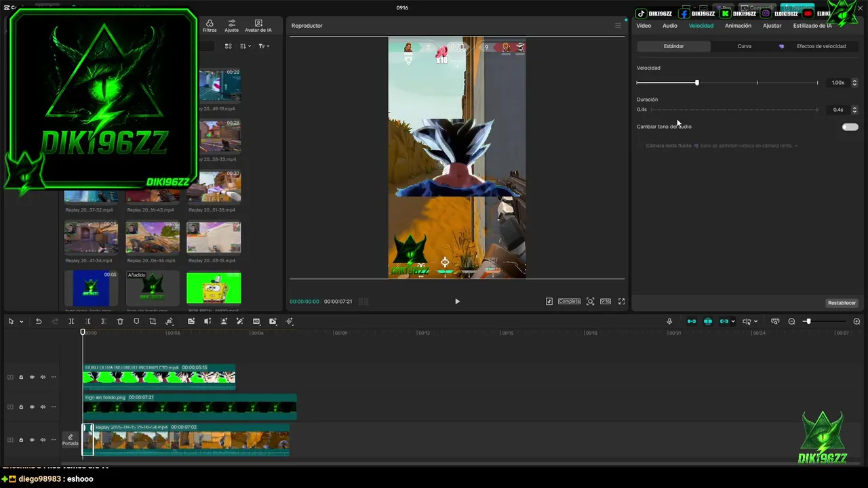The image size is (868, 488).
Task: Open media filter dropdown
Action: point(264,46)
